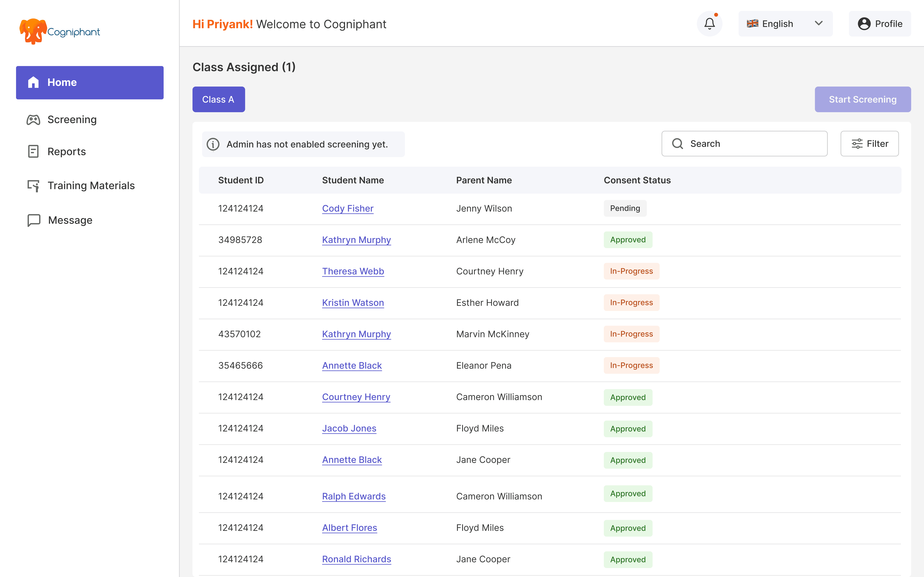Open Cody Fisher student link
The image size is (924, 577).
[347, 208]
